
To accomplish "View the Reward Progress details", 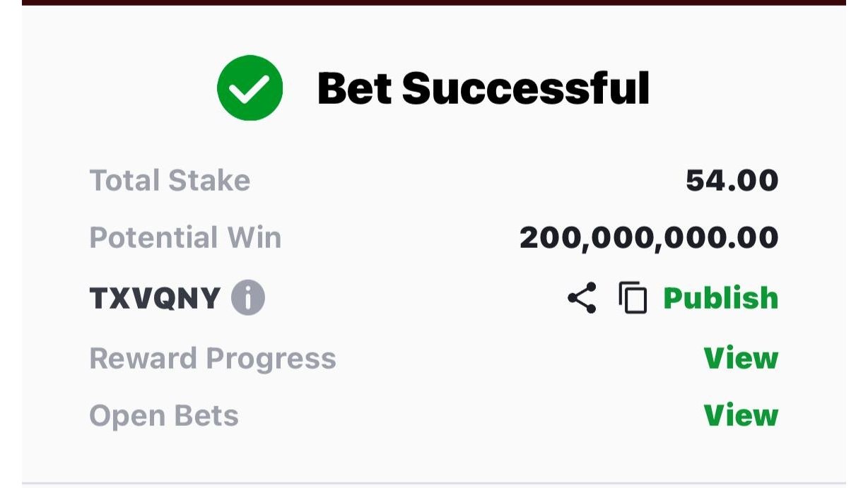I will [x=741, y=358].
